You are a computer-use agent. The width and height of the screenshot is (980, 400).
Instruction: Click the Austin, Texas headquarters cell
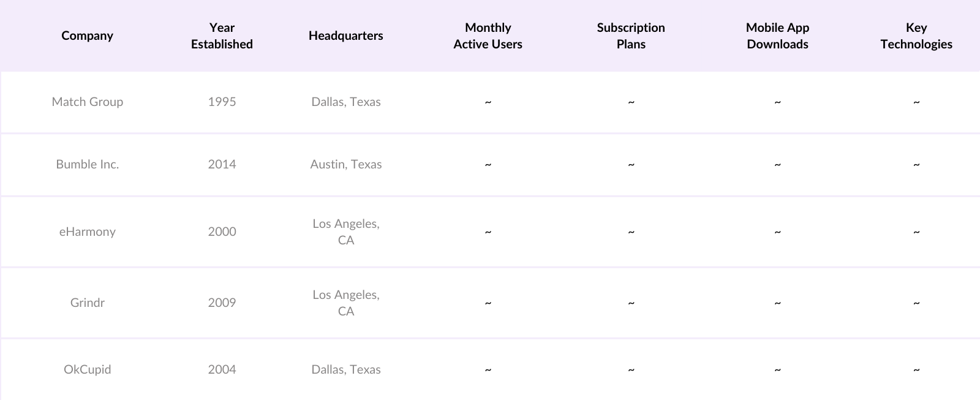345,164
